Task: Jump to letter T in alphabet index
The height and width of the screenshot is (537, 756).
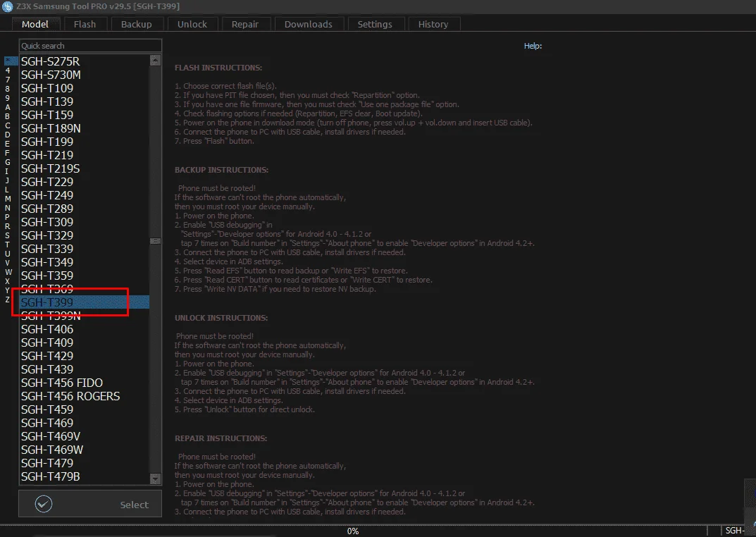Action: 7,245
